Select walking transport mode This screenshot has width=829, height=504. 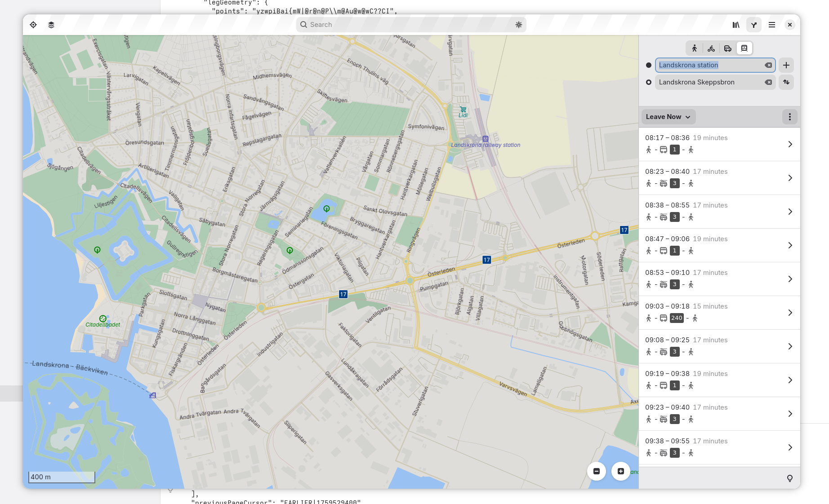(x=695, y=48)
